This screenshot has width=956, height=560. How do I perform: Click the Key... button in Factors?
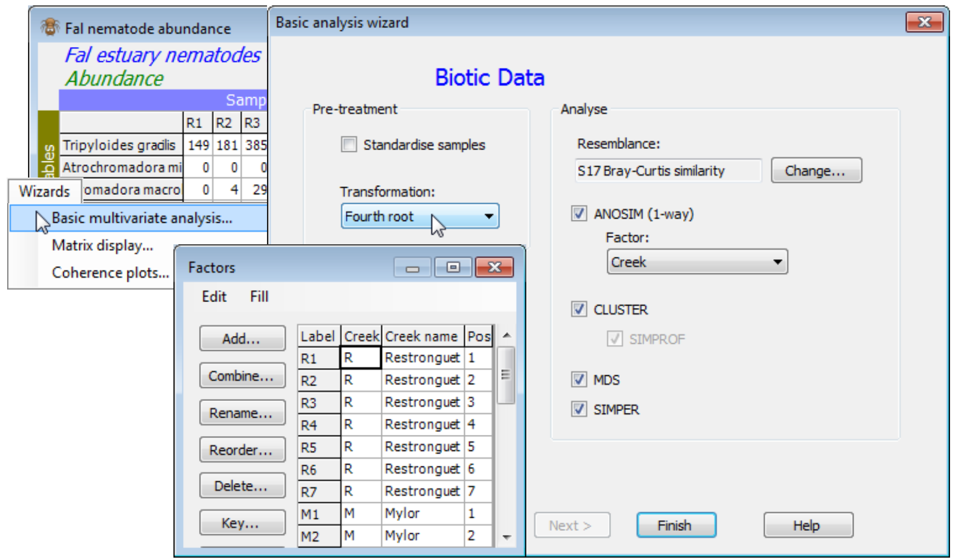tap(242, 523)
